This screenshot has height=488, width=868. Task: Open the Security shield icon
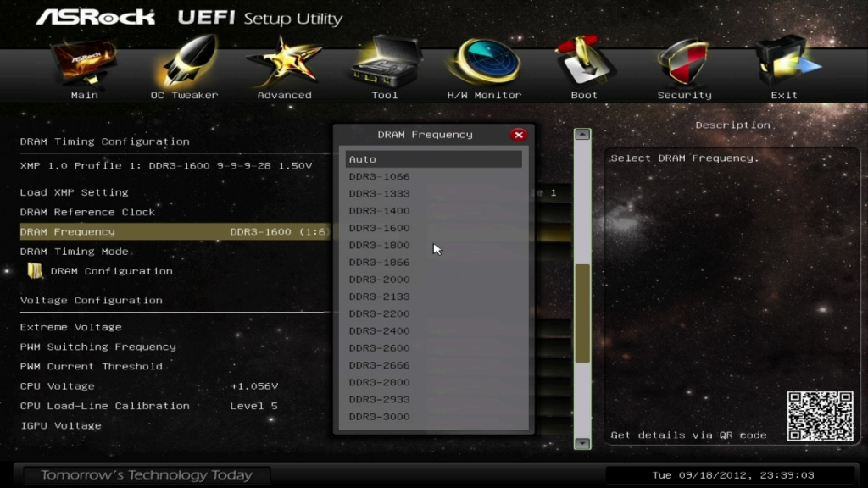[684, 62]
